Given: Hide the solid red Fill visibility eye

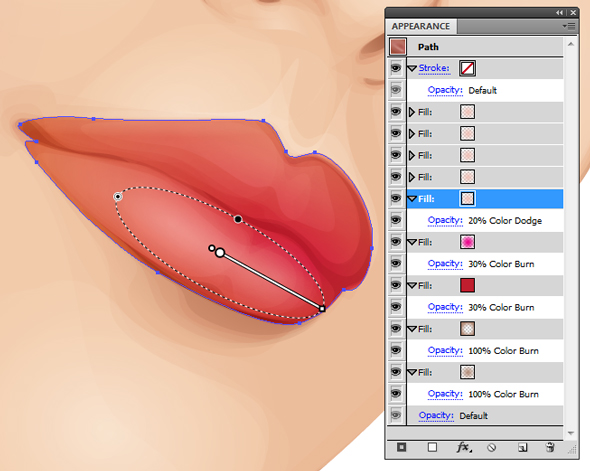Looking at the screenshot, I should pos(395,285).
